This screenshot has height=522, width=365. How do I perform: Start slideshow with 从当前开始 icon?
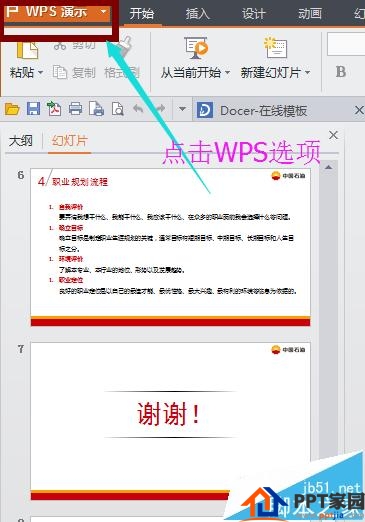point(196,48)
